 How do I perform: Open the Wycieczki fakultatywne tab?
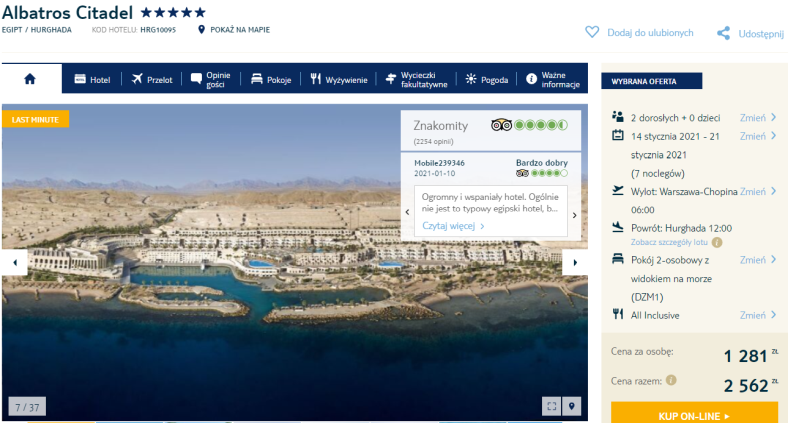click(416, 80)
